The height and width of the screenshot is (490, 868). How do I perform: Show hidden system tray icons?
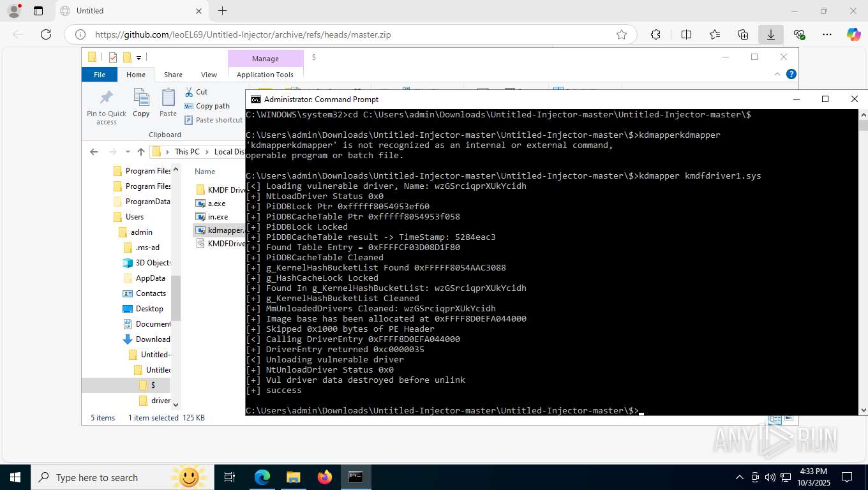740,477
